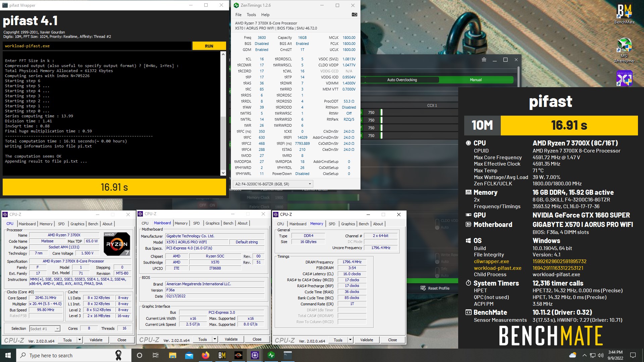Open Task View from the taskbar
Screen dimensions: 644x362
[156, 355]
